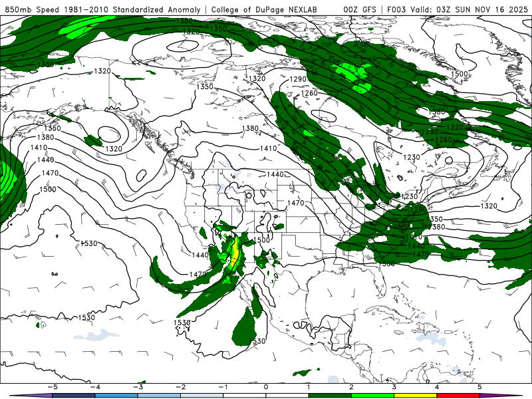
Task: Click the yellow 3 to 4 swatch
Action: (x=416, y=396)
